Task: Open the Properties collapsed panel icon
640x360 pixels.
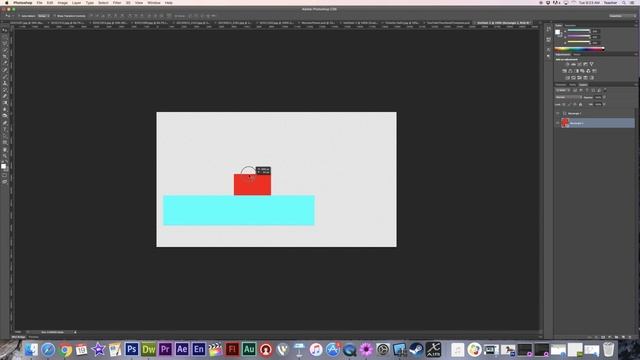Action: click(548, 40)
